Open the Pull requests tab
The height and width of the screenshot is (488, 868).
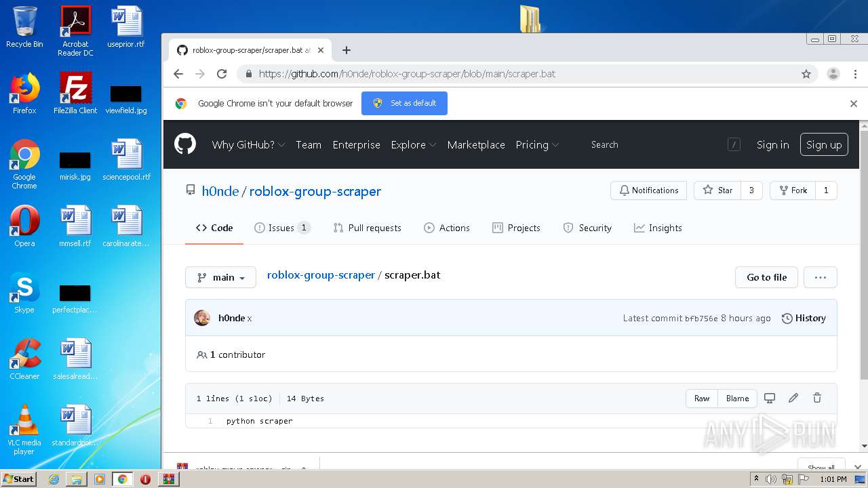tap(367, 228)
